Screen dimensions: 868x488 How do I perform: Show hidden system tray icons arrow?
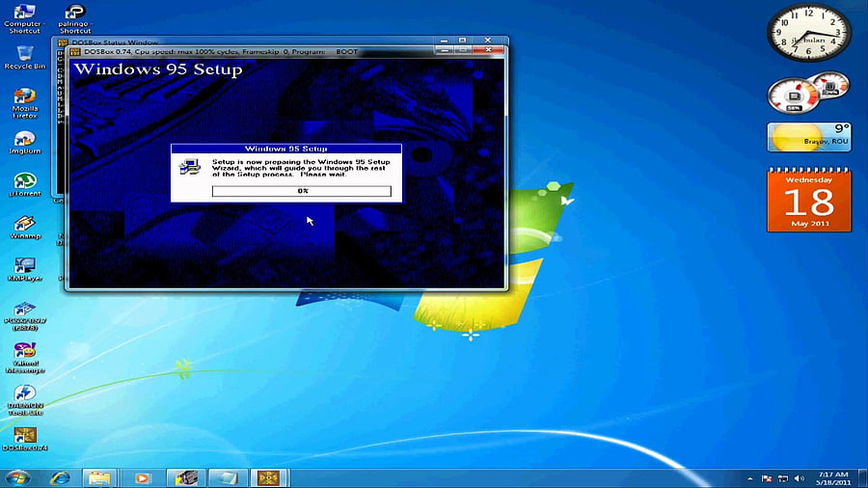[x=750, y=478]
